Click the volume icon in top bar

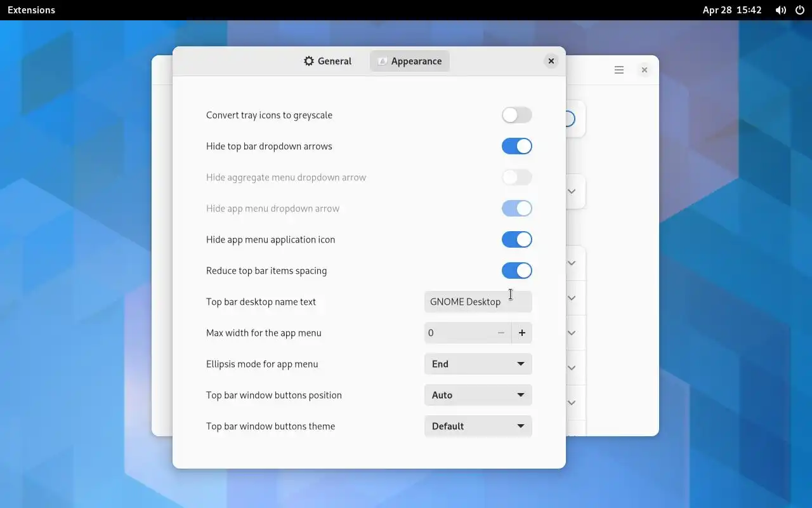[x=781, y=10]
